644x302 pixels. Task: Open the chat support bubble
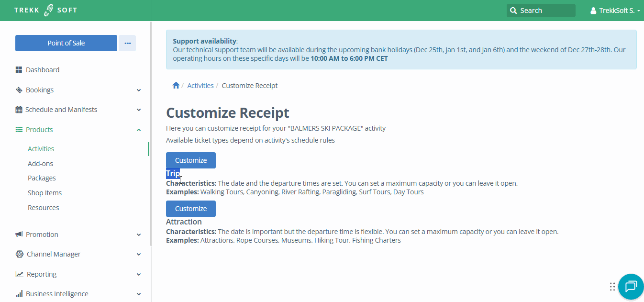pyautogui.click(x=631, y=286)
